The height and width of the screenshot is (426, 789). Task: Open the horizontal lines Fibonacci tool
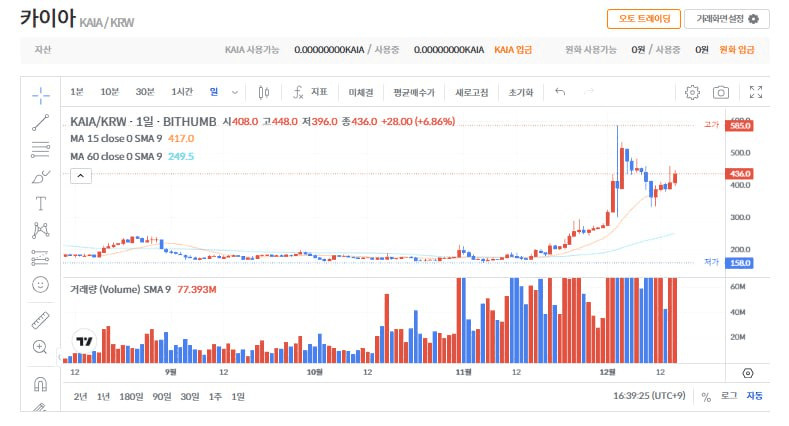[x=41, y=149]
